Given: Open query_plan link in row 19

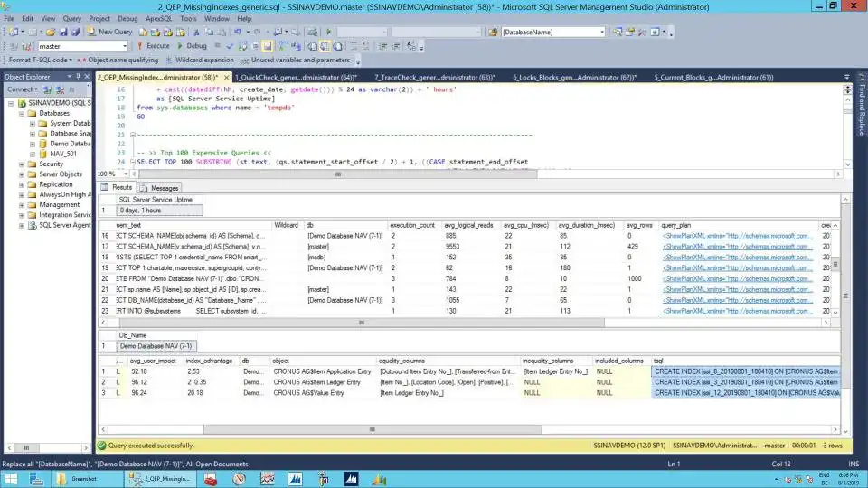Looking at the screenshot, I should coord(738,267).
